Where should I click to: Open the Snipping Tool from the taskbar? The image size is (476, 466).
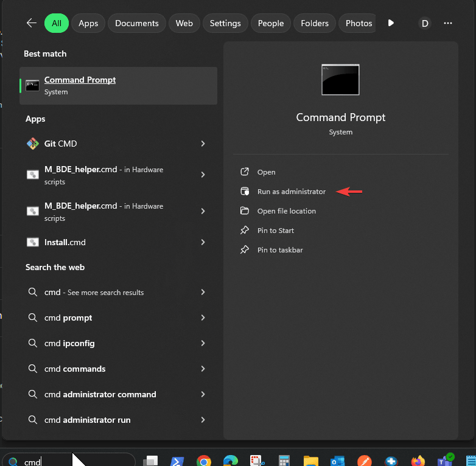[x=257, y=461]
